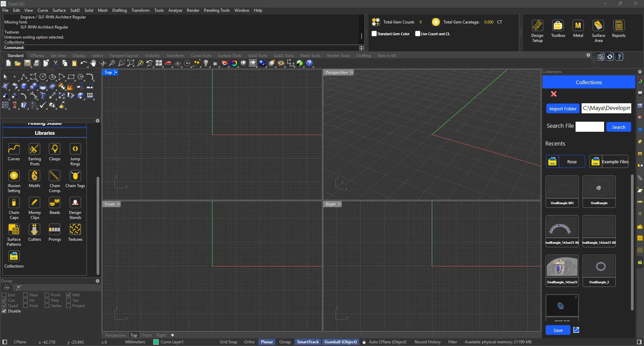
Task: Click the Metal tool icon
Action: pos(578,26)
